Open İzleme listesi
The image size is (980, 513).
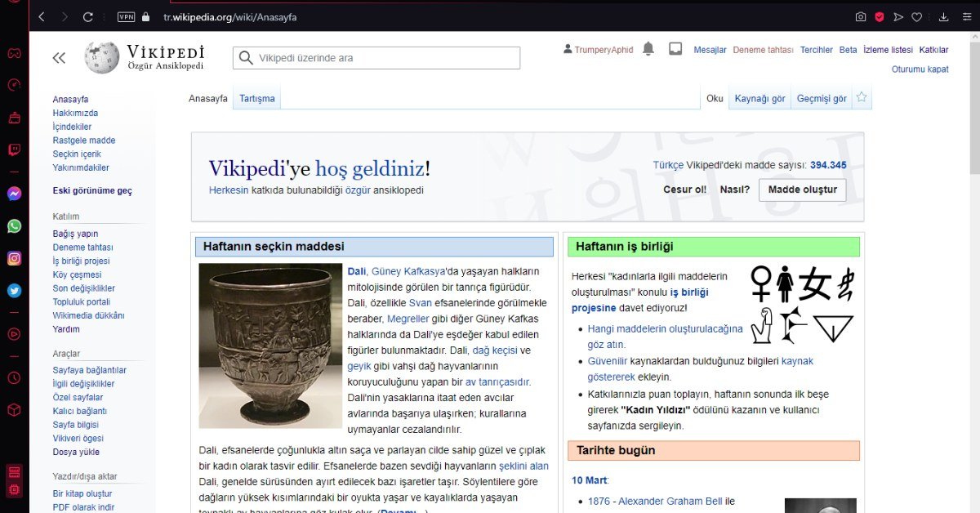[x=888, y=50]
